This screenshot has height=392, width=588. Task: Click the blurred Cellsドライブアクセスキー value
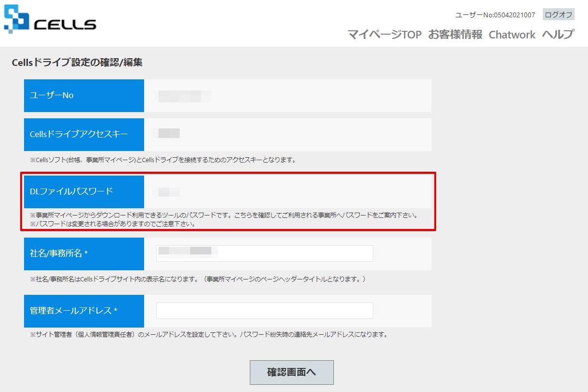click(167, 133)
